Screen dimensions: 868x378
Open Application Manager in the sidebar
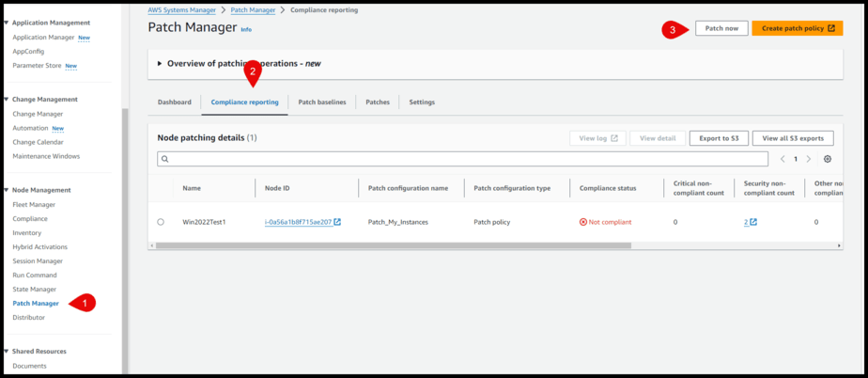[43, 37]
